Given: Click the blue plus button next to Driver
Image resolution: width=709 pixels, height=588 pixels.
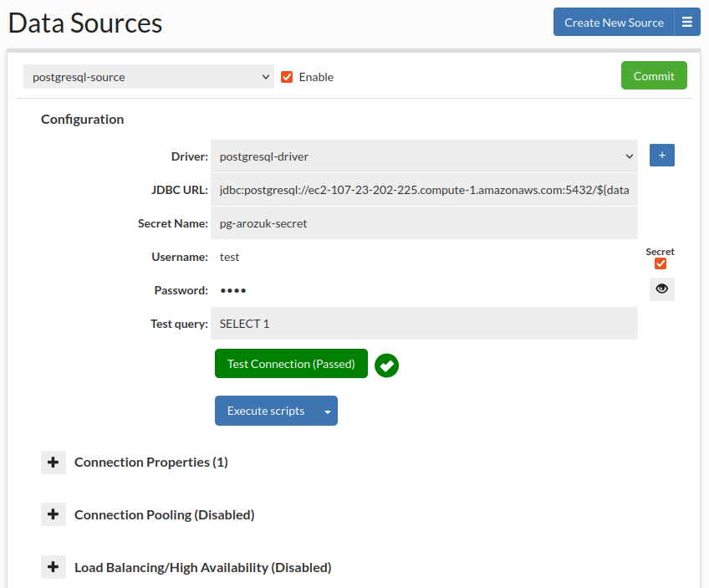Looking at the screenshot, I should (661, 156).
